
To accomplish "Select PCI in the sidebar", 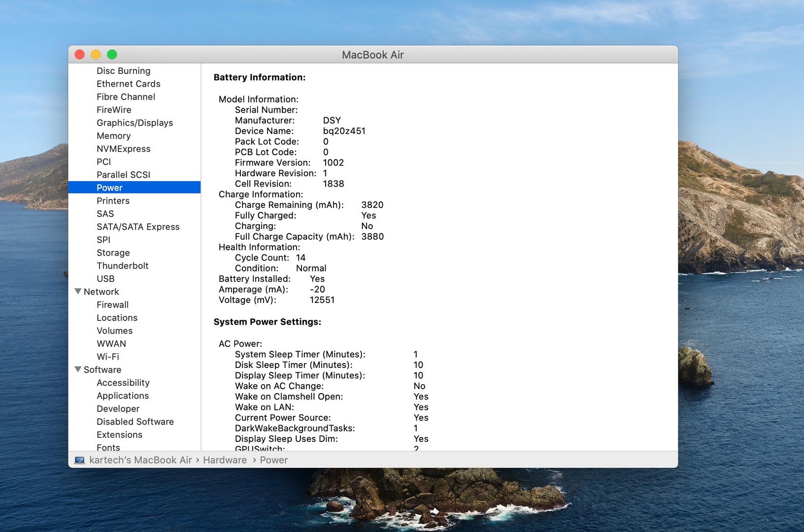I will (x=103, y=162).
